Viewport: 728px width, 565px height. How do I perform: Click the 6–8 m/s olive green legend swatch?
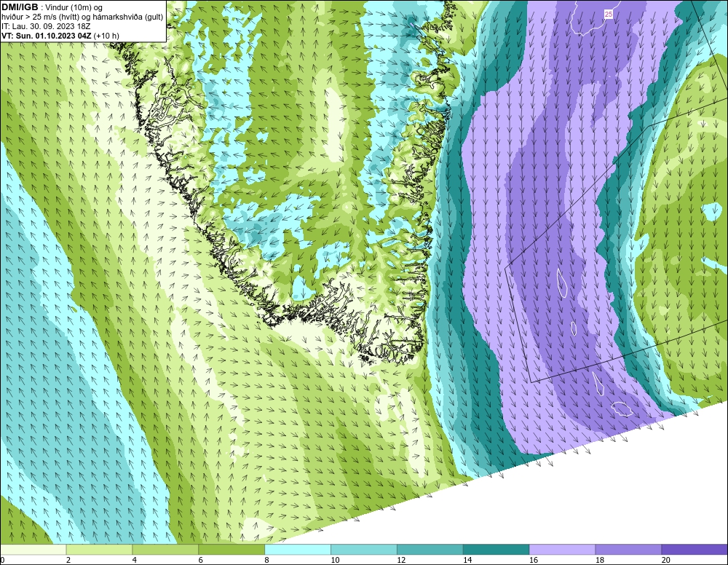(x=232, y=550)
